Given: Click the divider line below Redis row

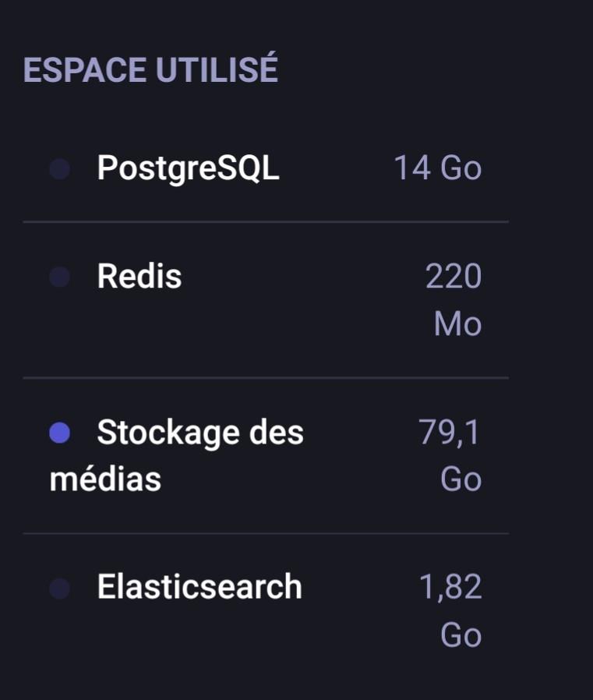Looking at the screenshot, I should click(x=266, y=378).
